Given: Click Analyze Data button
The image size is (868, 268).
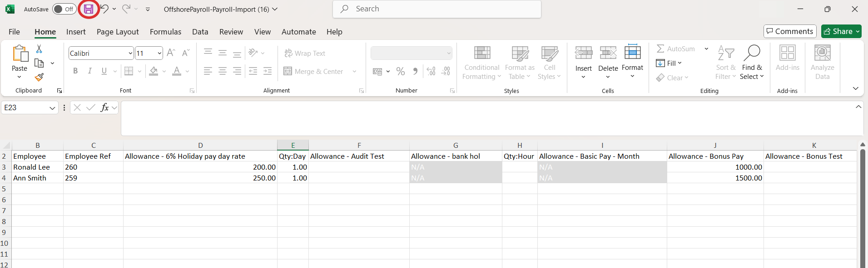Looking at the screenshot, I should pos(822,63).
